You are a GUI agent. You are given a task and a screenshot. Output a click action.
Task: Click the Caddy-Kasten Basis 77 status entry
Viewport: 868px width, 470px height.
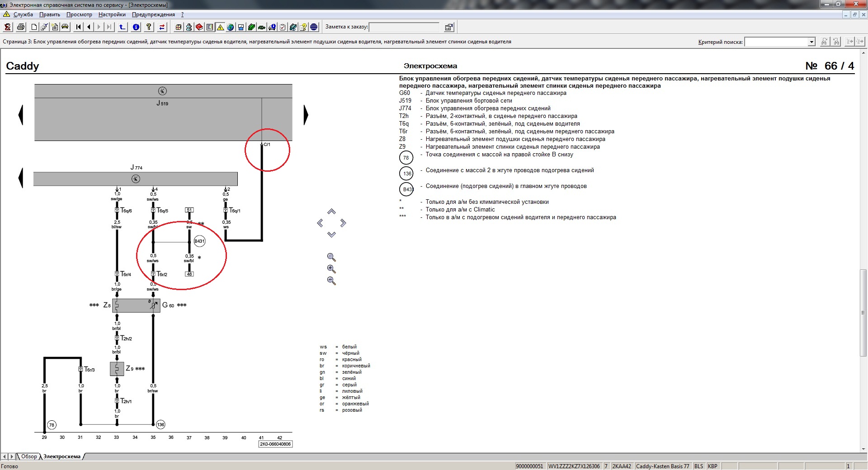pos(662,466)
